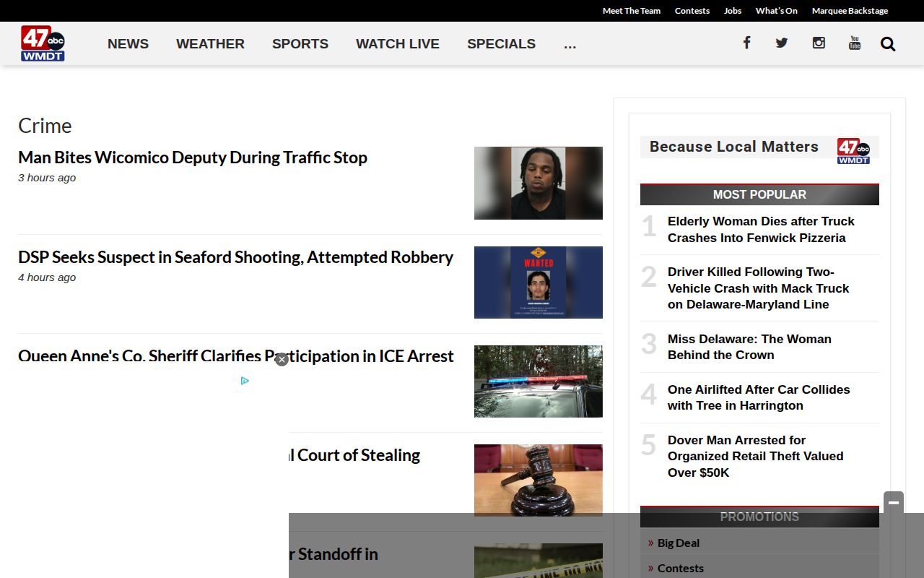Open the NEWS menu
This screenshot has width=924, height=578.
click(128, 44)
